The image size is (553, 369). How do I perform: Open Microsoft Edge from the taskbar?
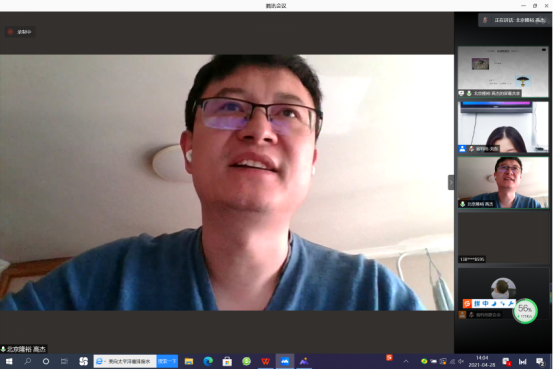click(208, 361)
